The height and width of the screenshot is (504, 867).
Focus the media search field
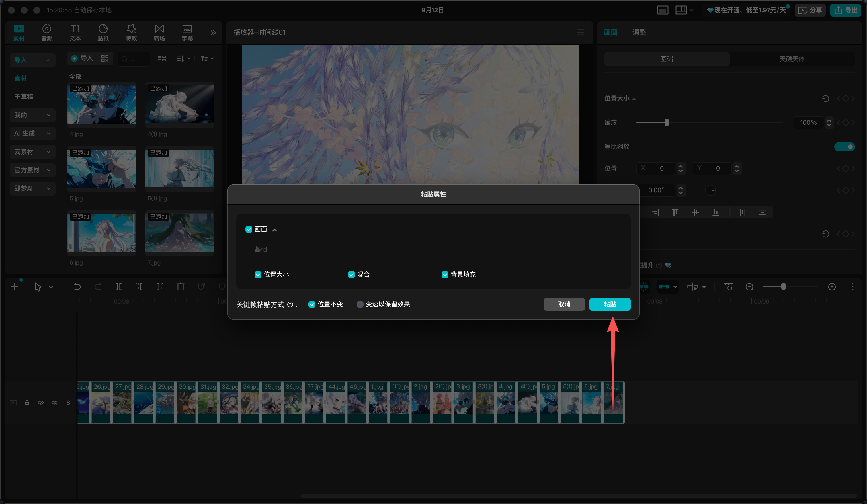[x=134, y=59]
